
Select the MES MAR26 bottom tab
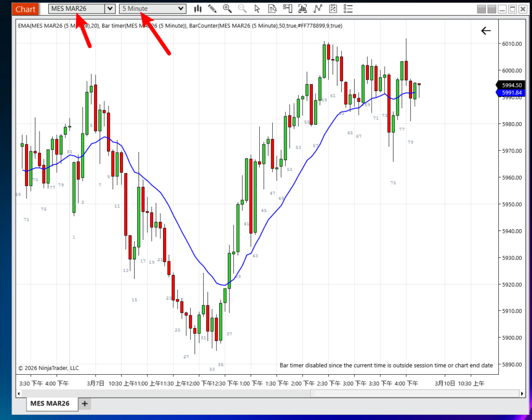pyautogui.click(x=49, y=403)
